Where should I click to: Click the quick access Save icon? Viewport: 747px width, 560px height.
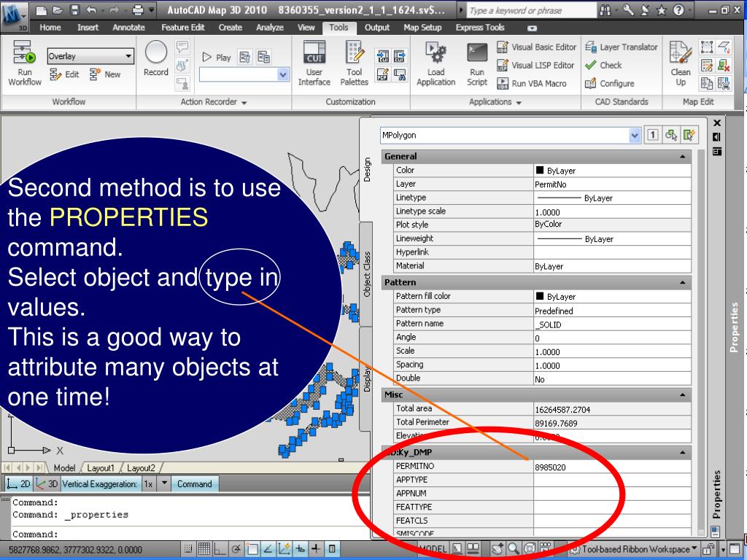coord(74,10)
